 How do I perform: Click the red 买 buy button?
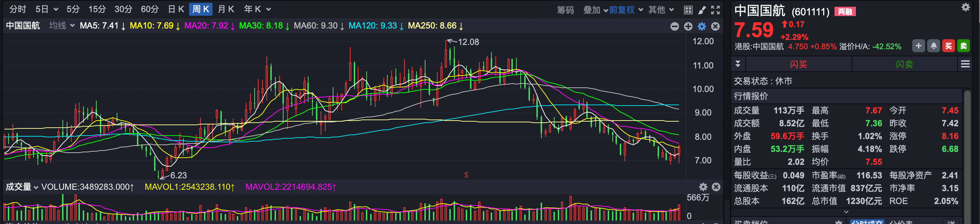pos(948,46)
